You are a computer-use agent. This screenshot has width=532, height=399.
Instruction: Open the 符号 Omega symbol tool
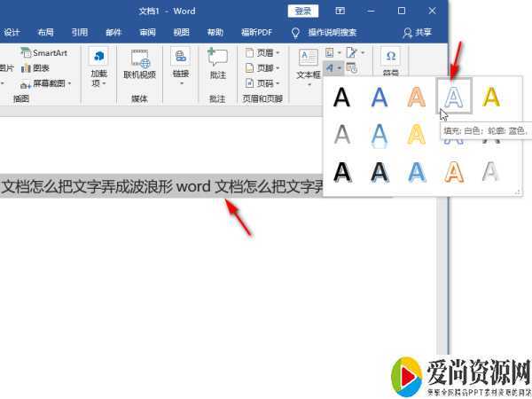click(390, 59)
